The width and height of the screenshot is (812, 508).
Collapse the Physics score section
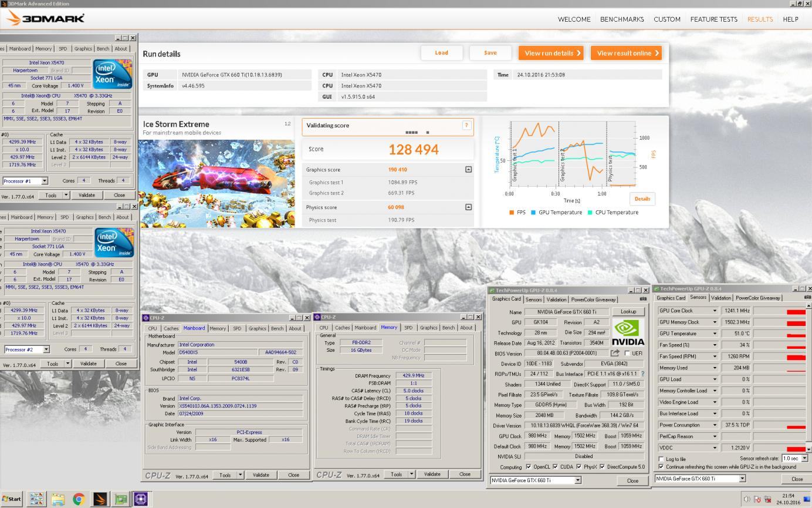coord(468,207)
